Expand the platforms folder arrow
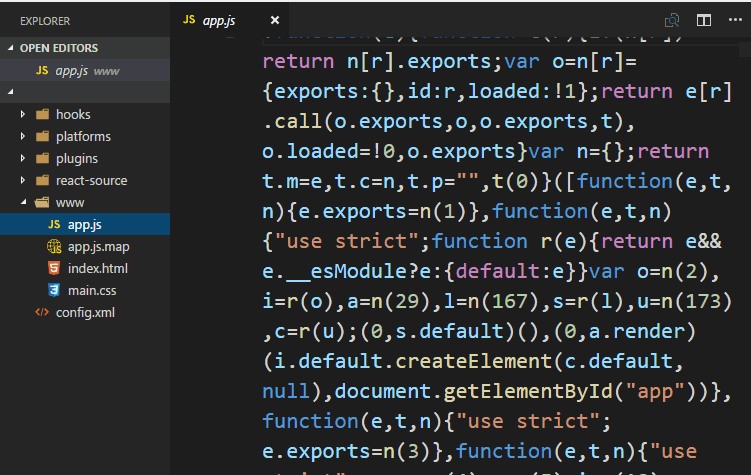This screenshot has width=751, height=475. [23, 136]
